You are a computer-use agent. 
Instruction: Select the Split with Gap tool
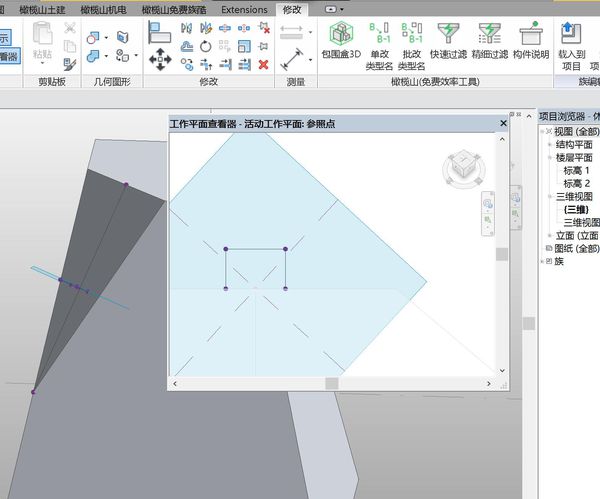click(244, 28)
